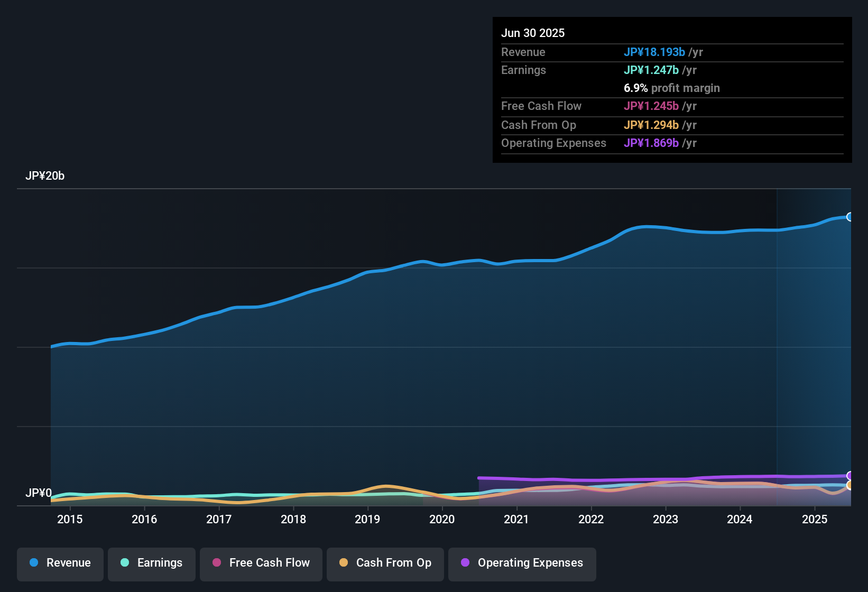Image resolution: width=868 pixels, height=592 pixels.
Task: Click the Cash From Op tooltip label
Action: pyautogui.click(x=539, y=125)
